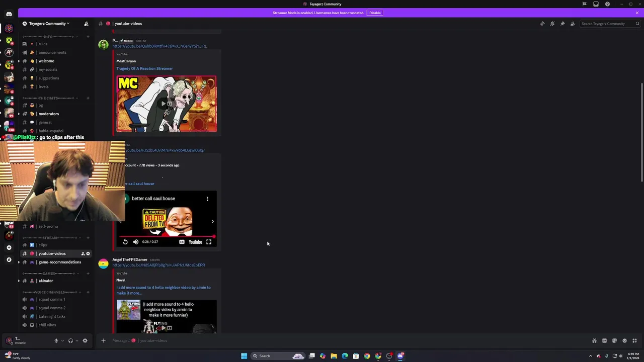The height and width of the screenshot is (362, 644).
Task: Collapse THE CHATS category
Action: coord(49,98)
